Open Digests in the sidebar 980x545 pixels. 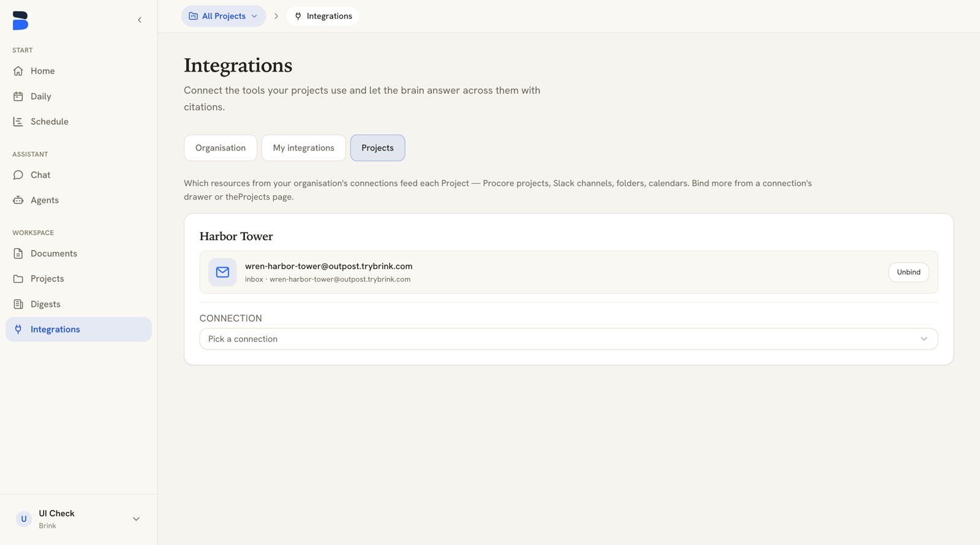(78, 304)
